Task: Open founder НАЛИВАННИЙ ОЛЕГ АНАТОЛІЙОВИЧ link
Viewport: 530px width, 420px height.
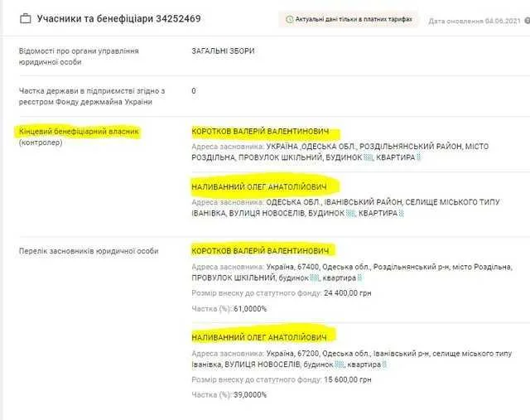Action: pos(259,337)
